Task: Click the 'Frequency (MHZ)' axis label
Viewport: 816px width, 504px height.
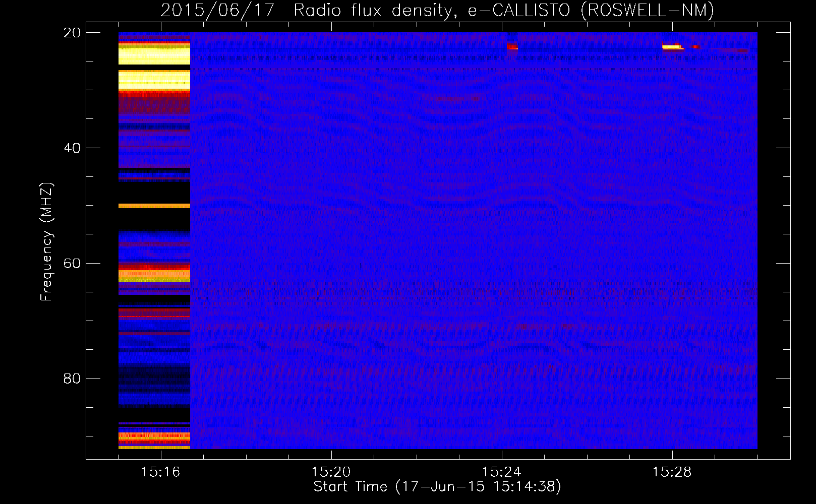Action: [46, 242]
